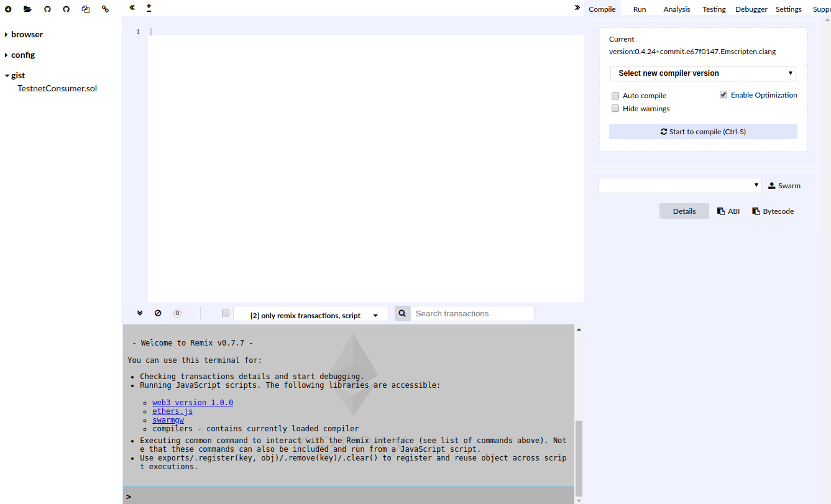Click the terminal scrollbar up arrow
Image resolution: width=831 pixels, height=504 pixels.
click(579, 329)
